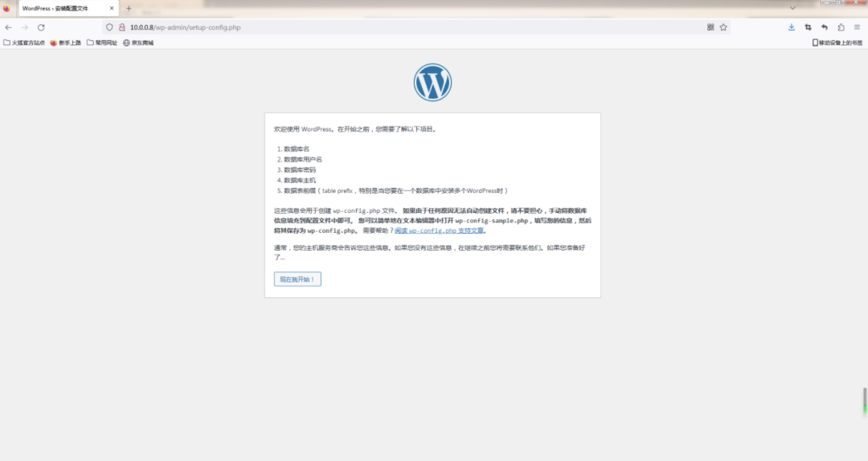Bookmark this page with the star

[x=723, y=27]
